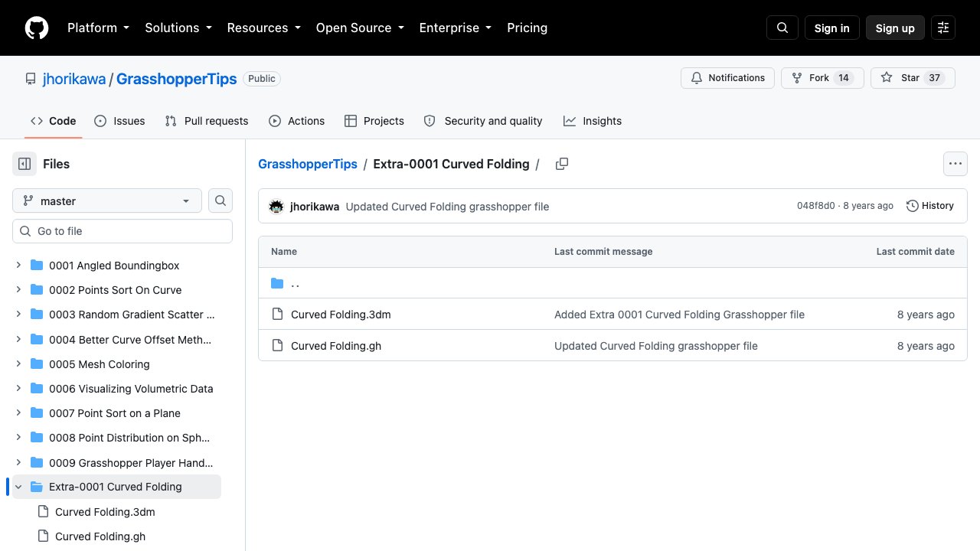Open jhorikawa's avatar profile

point(276,206)
